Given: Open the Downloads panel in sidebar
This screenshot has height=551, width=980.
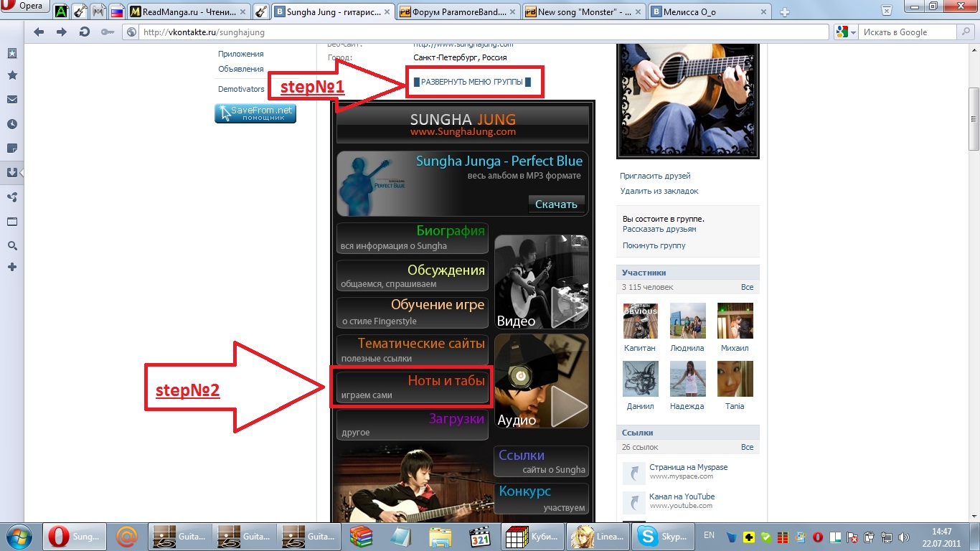Looking at the screenshot, I should coord(12,172).
